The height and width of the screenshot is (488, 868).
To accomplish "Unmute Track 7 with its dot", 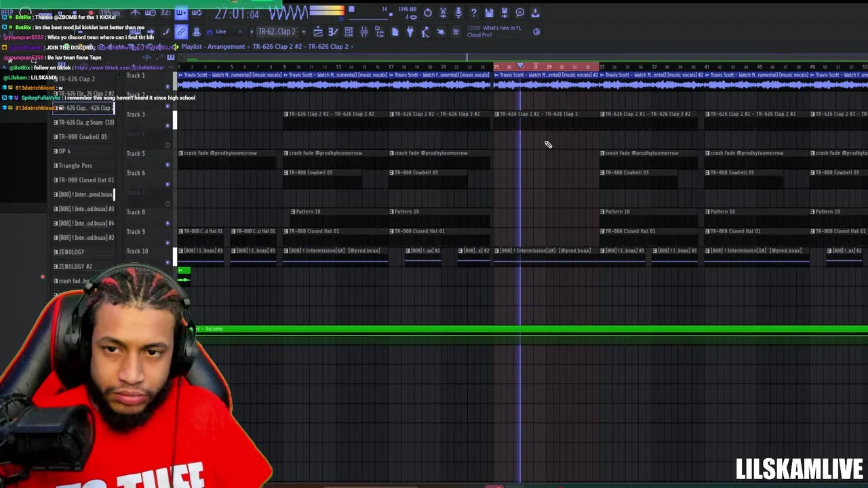I will point(167,203).
